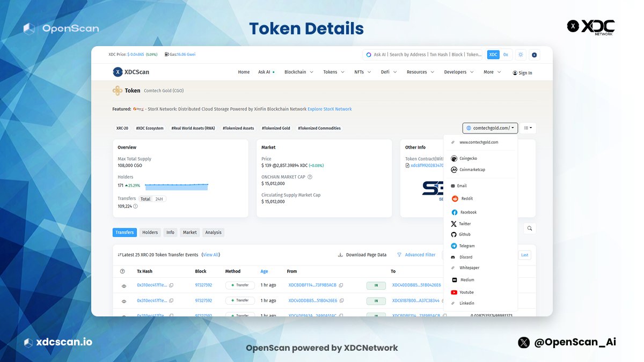
Task: Click the eye icon in the XDC61B7B00 recipient row
Action: (124, 301)
